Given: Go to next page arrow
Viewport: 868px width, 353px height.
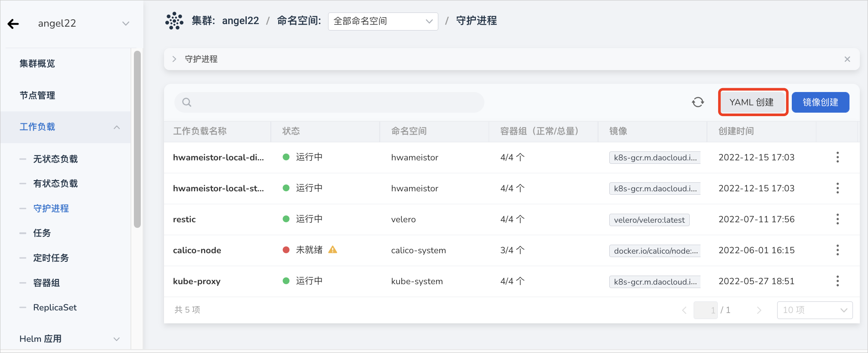Looking at the screenshot, I should tap(759, 310).
